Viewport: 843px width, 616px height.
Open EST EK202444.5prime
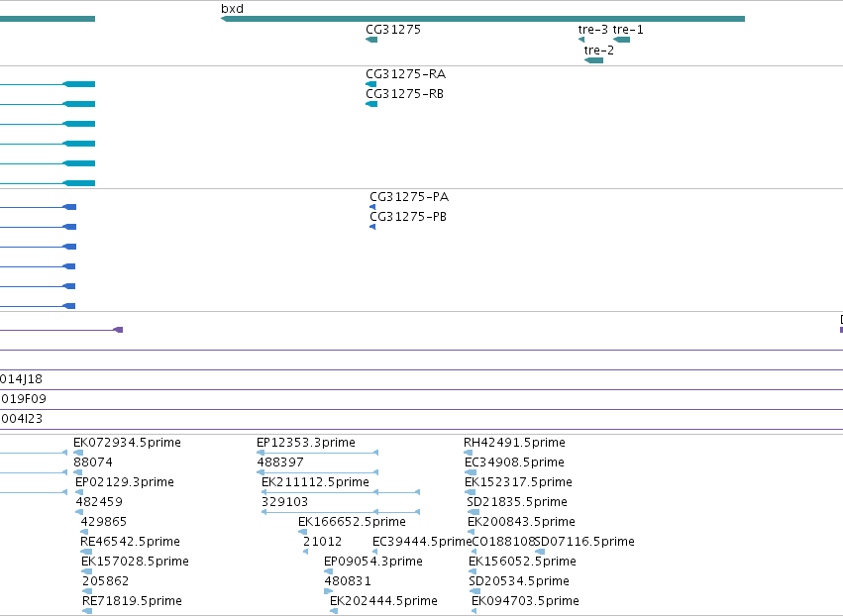point(383,601)
